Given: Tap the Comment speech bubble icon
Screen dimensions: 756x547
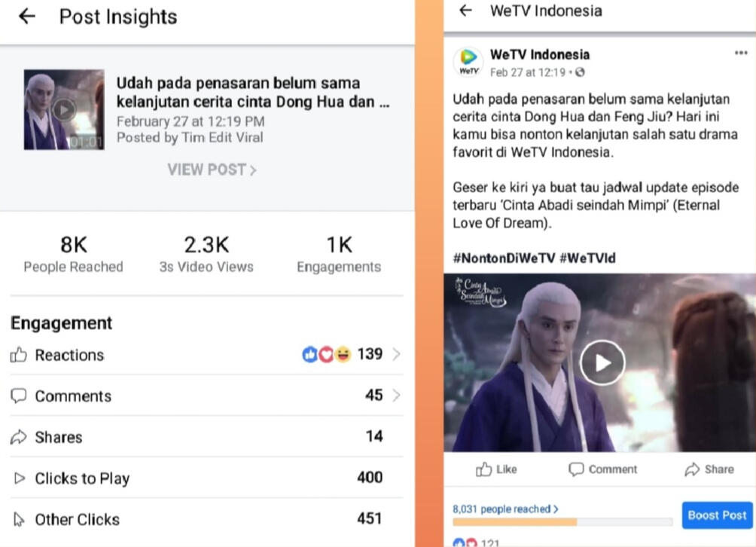Looking at the screenshot, I should (x=576, y=469).
